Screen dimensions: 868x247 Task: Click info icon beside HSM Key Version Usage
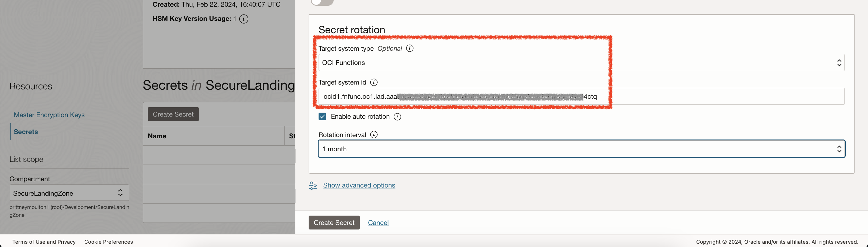[244, 19]
